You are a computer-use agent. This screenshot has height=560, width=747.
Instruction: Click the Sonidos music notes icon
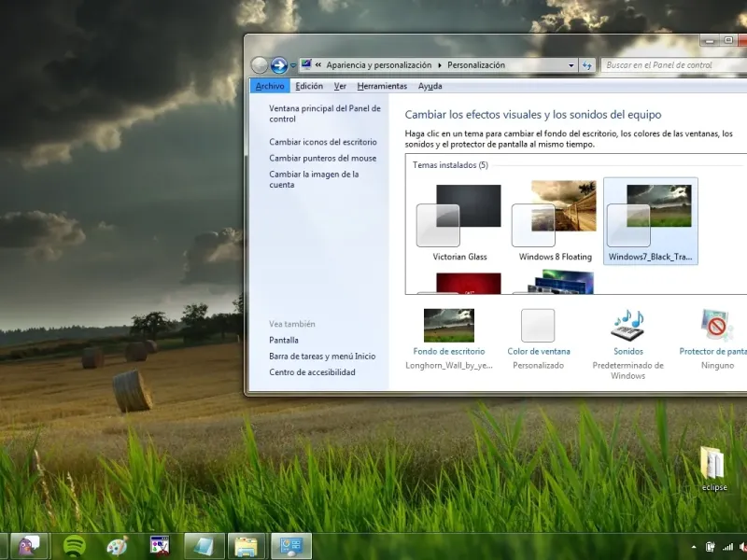[627, 325]
